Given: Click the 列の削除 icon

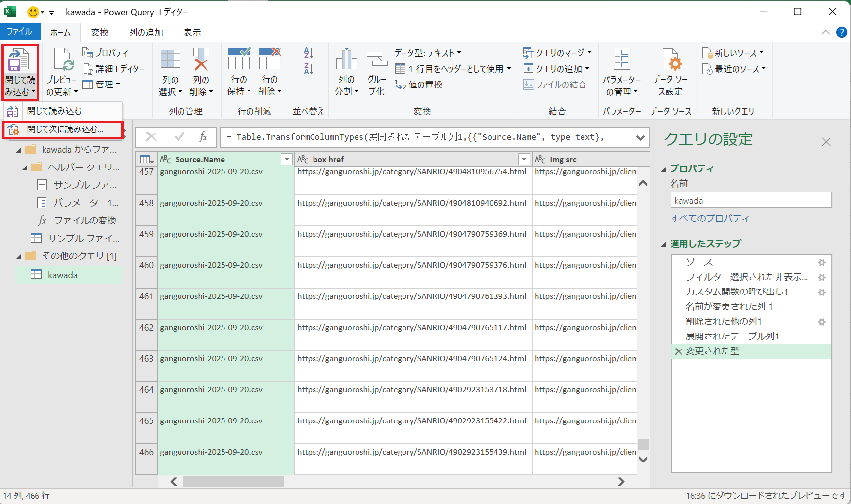Looking at the screenshot, I should pyautogui.click(x=201, y=60).
